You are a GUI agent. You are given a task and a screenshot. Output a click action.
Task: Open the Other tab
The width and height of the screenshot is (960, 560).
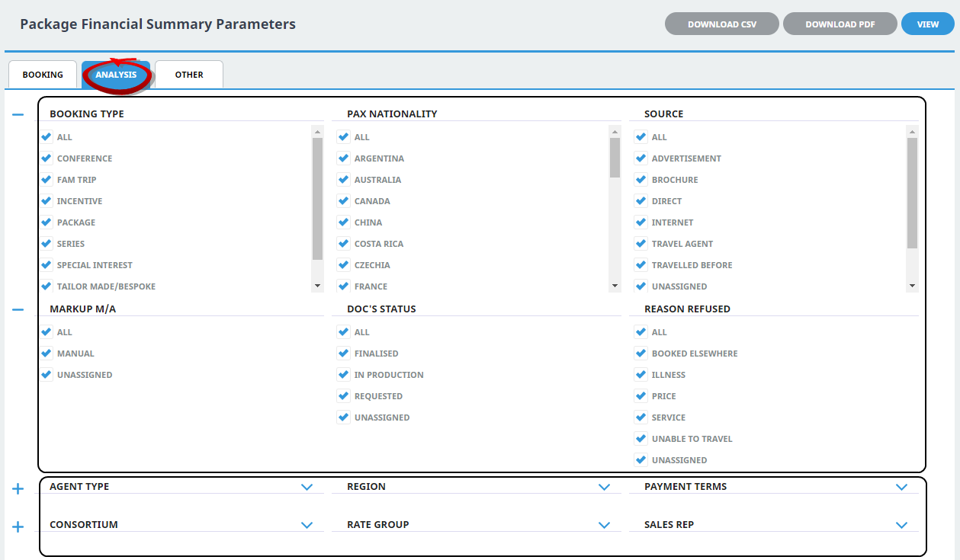[x=189, y=75]
